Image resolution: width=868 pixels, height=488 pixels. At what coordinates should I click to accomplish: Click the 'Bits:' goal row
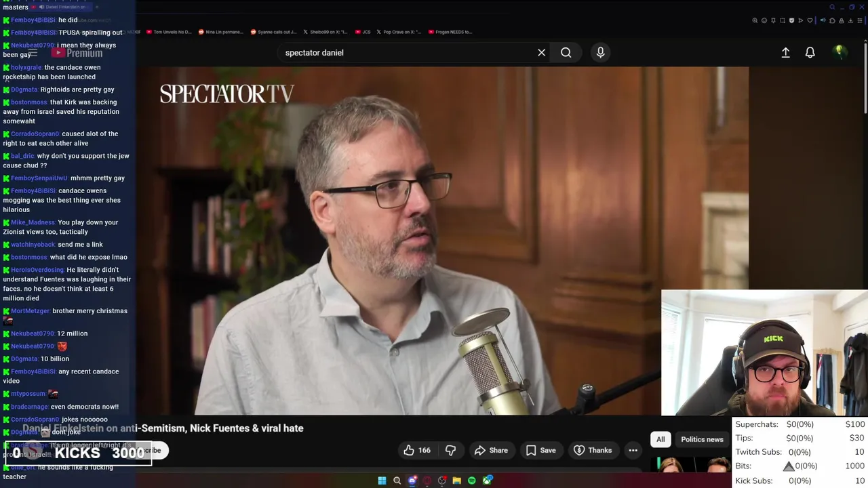point(800,466)
